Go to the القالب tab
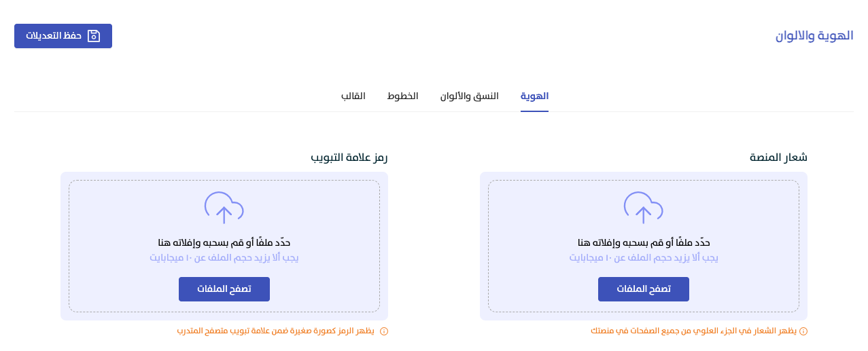868x351 pixels. [353, 96]
